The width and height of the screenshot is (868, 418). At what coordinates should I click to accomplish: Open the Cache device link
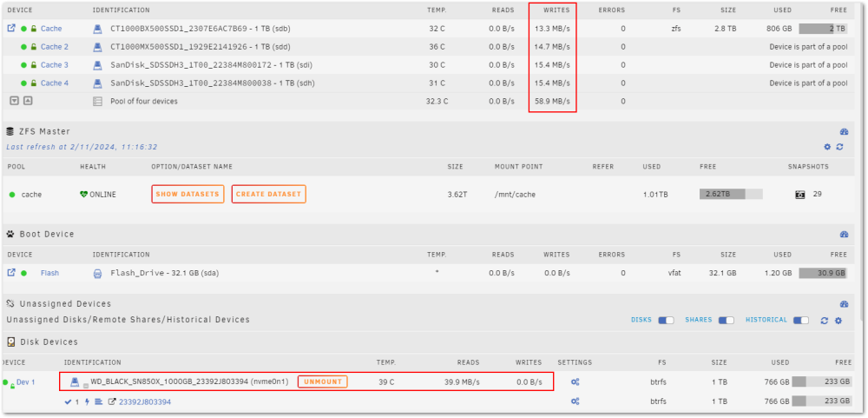tap(51, 29)
